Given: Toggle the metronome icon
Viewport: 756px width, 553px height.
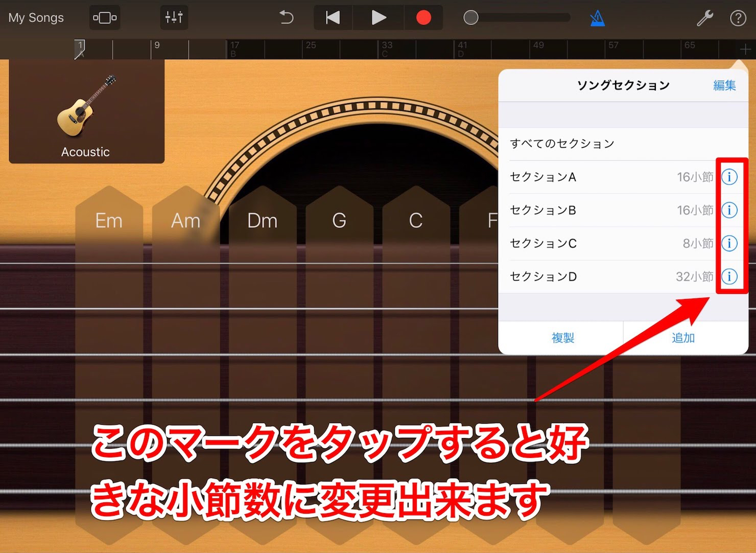Looking at the screenshot, I should pos(597,18).
